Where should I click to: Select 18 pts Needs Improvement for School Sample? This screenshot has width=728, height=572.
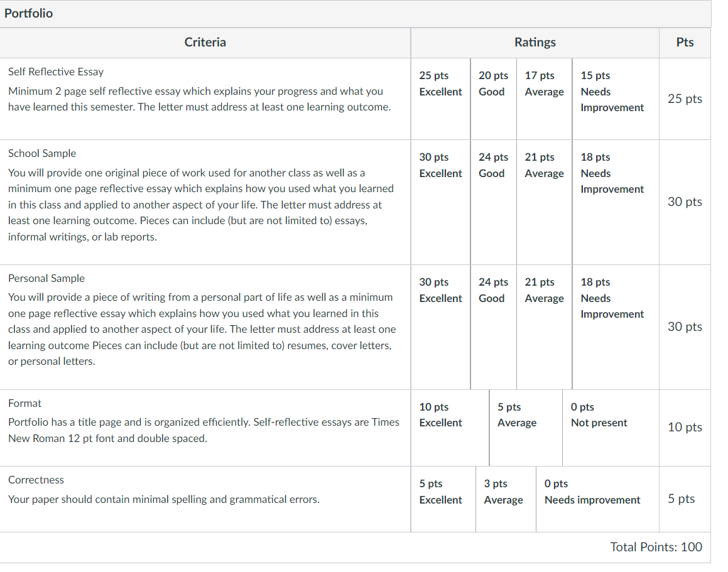[x=616, y=202]
